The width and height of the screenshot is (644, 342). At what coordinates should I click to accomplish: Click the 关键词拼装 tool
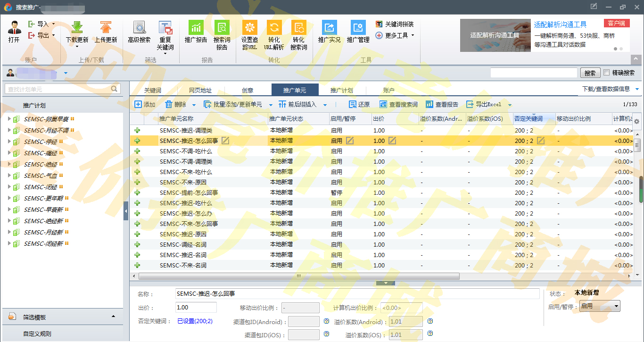395,24
